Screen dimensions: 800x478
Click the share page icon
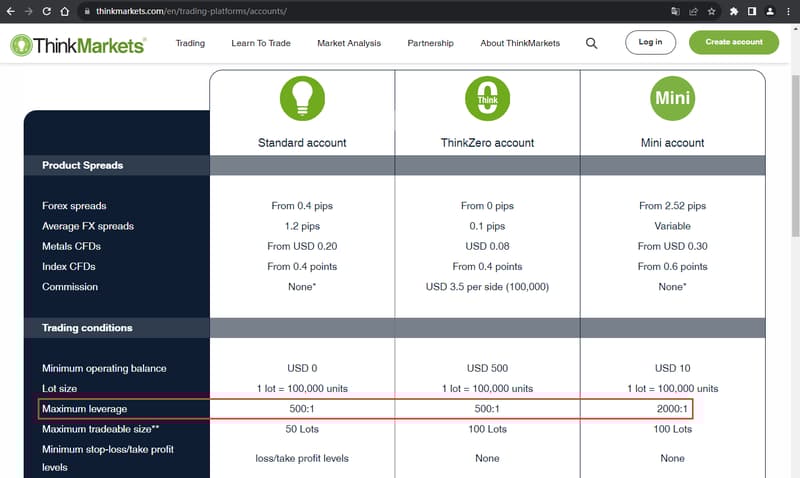693,11
